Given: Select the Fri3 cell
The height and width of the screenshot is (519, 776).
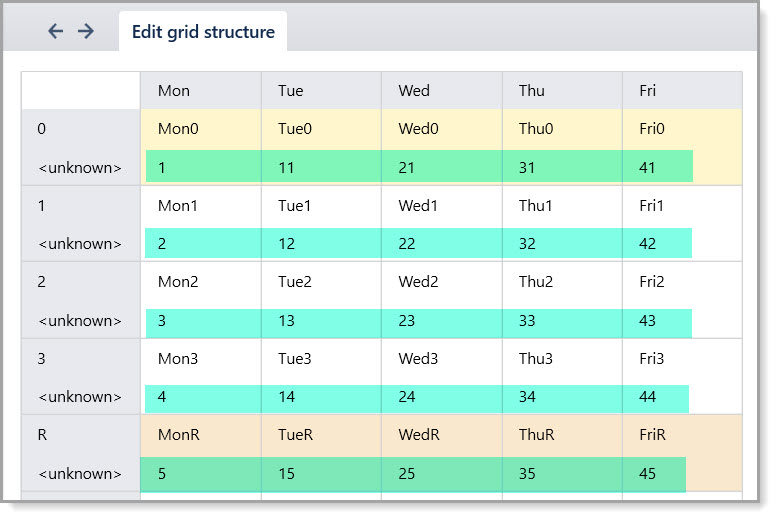Looking at the screenshot, I should (x=682, y=359).
